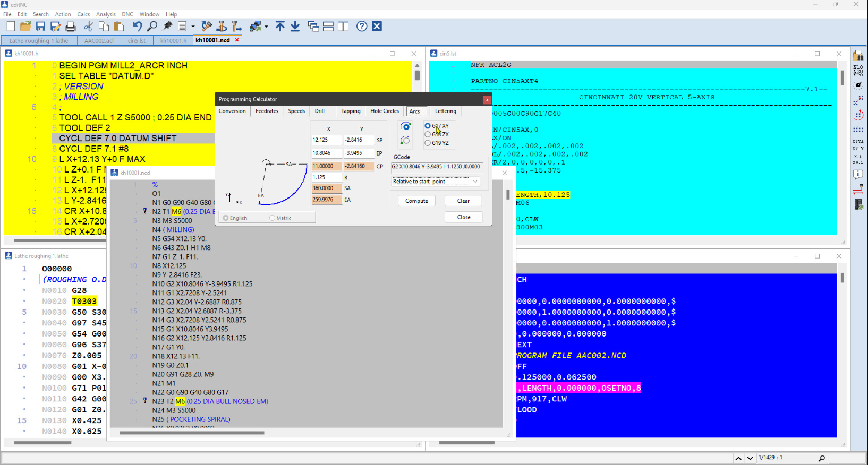Open Find with the magnifier icon

point(152,27)
